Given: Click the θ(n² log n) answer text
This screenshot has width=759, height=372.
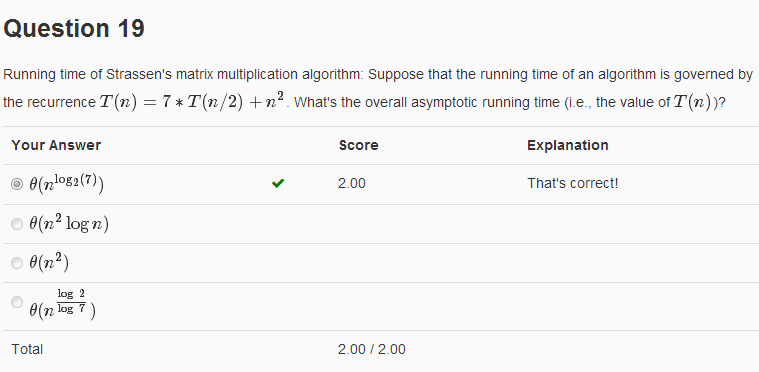Looking at the screenshot, I should [69, 223].
